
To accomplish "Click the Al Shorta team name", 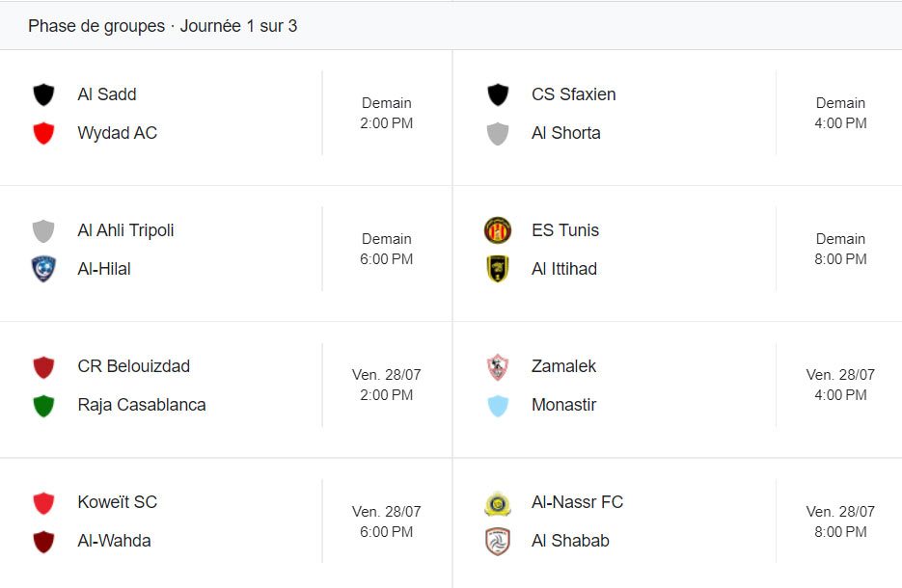I will pos(565,133).
